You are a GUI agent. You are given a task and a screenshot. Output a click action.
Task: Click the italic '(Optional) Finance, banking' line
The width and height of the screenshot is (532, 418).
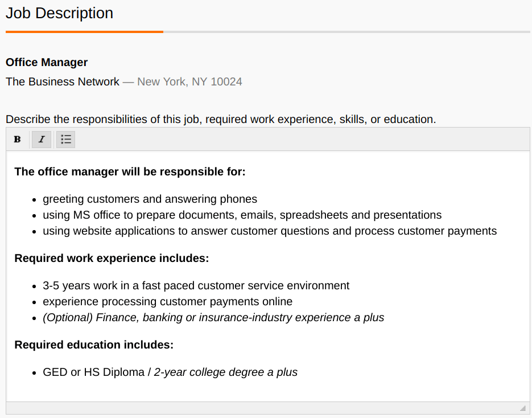click(x=213, y=318)
